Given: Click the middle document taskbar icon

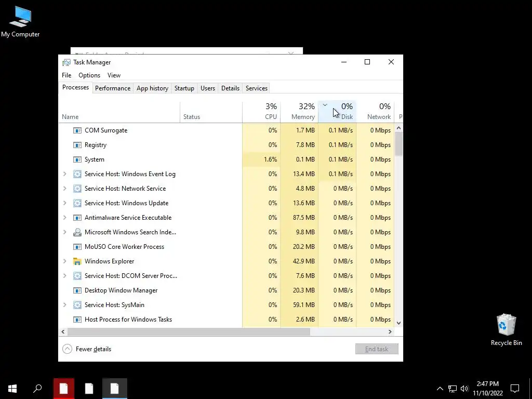Looking at the screenshot, I should [x=89, y=389].
